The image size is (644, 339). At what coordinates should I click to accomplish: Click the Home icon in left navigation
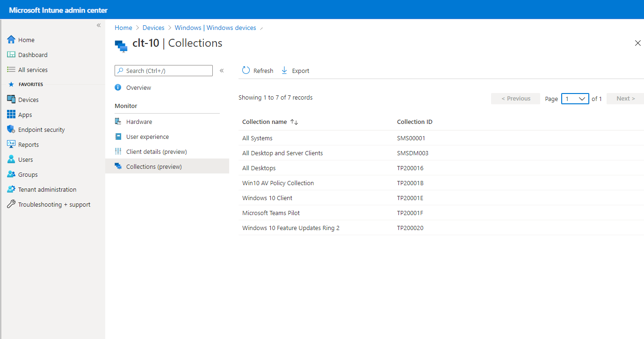(11, 40)
